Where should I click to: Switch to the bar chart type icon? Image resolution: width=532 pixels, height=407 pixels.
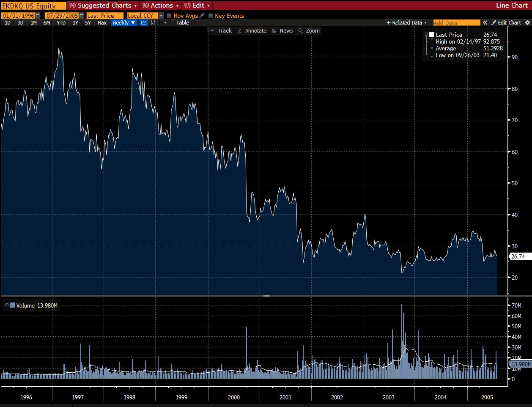[x=153, y=23]
